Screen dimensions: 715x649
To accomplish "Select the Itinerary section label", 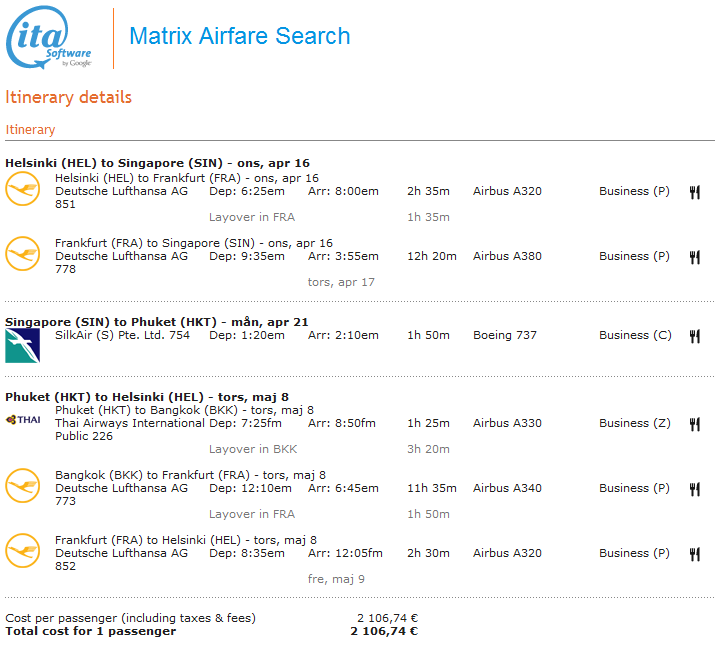I will 31,129.
